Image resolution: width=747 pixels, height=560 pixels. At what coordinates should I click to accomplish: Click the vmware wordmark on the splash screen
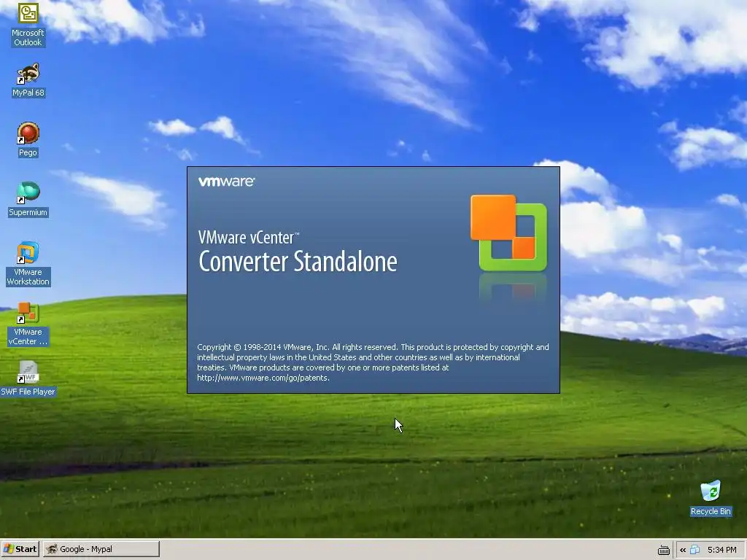pos(226,182)
